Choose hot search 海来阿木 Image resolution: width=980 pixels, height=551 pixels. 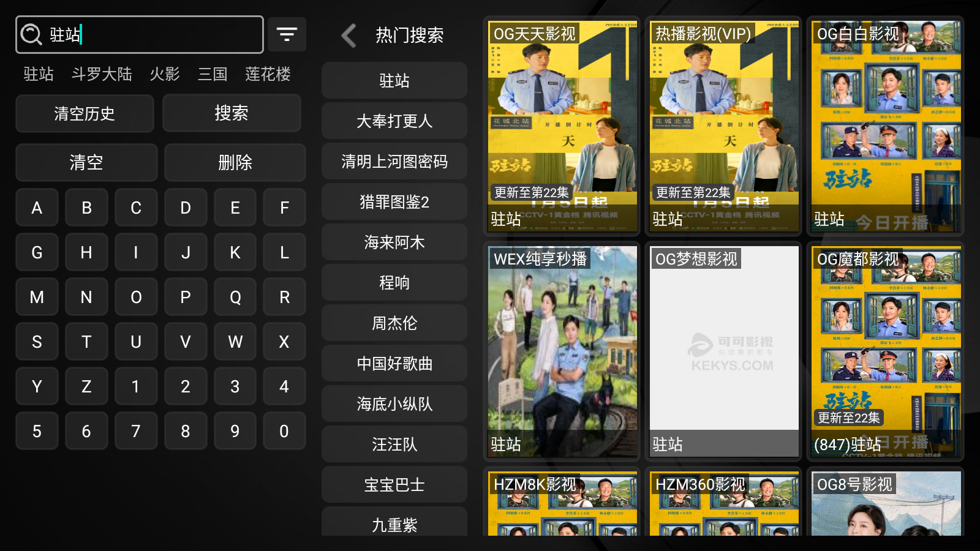click(x=394, y=242)
